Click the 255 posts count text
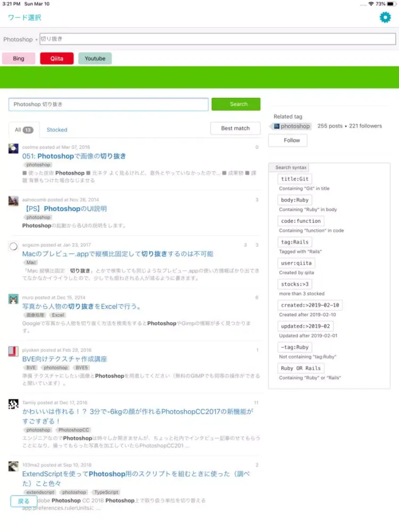 point(330,126)
